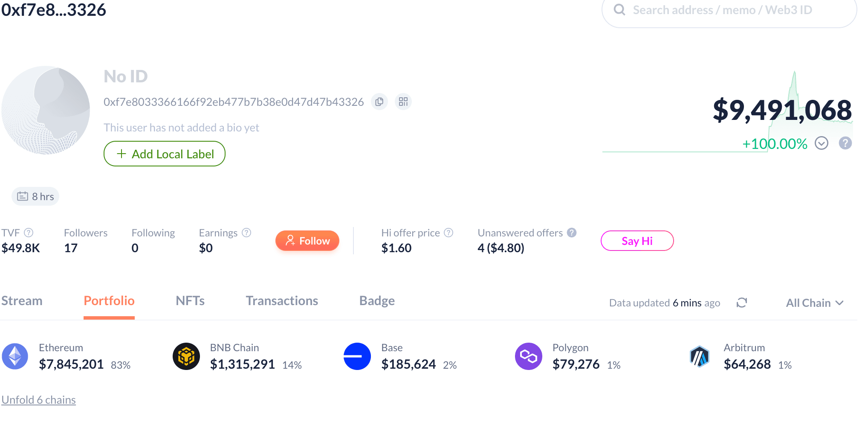Click the TVF help question icon
868x431 pixels.
click(29, 233)
